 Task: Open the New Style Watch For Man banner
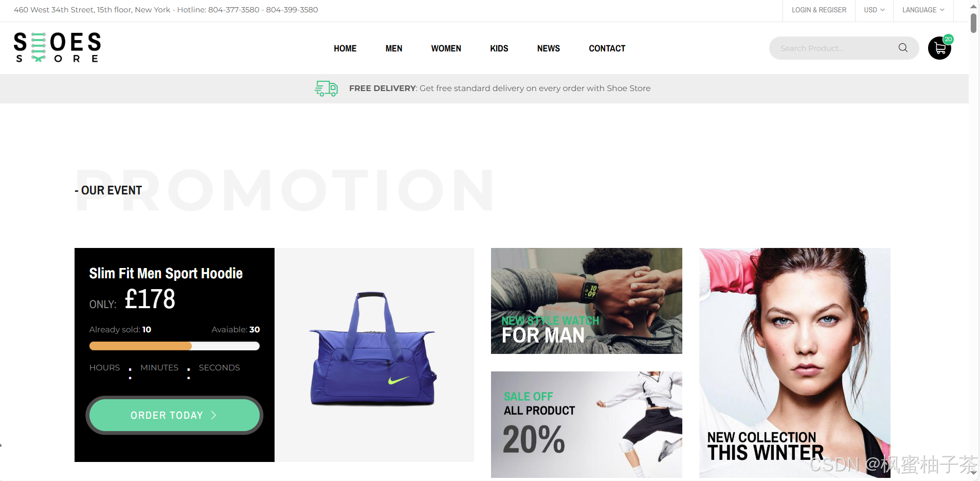[x=586, y=301]
